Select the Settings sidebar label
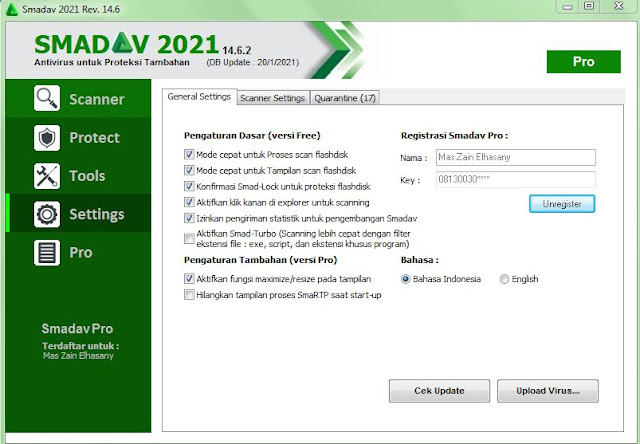The image size is (640, 444). [x=97, y=214]
